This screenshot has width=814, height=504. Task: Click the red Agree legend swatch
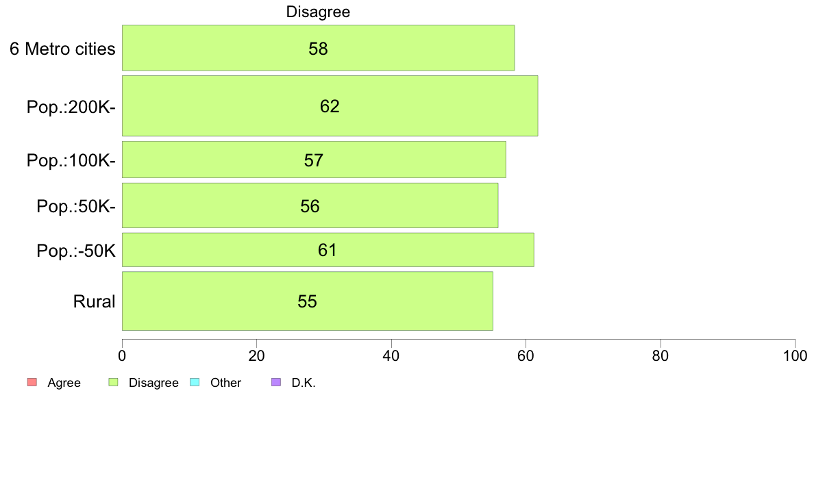pos(32,383)
